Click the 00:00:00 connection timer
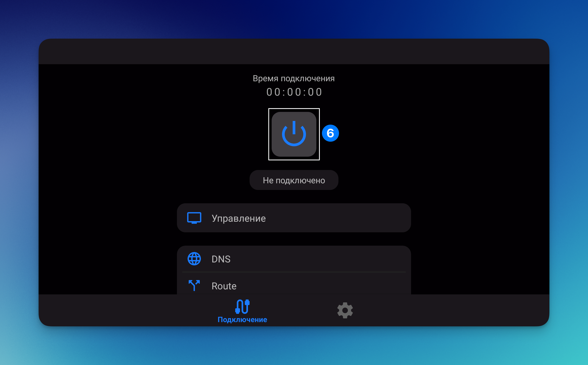Screen dimensions: 588x365 click(294, 92)
